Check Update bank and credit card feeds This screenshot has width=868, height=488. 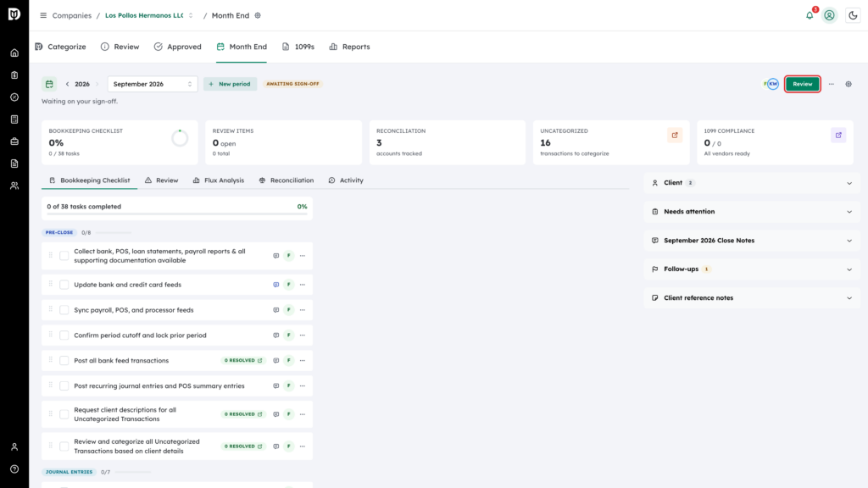64,285
